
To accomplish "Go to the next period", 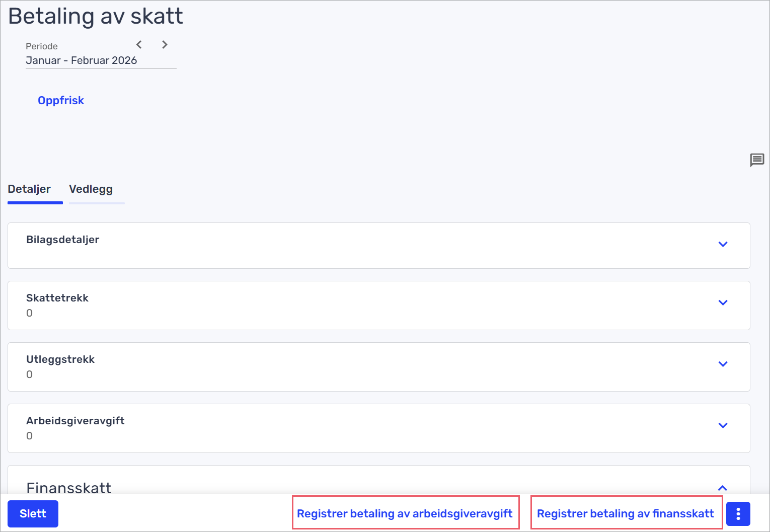I will 165,45.
